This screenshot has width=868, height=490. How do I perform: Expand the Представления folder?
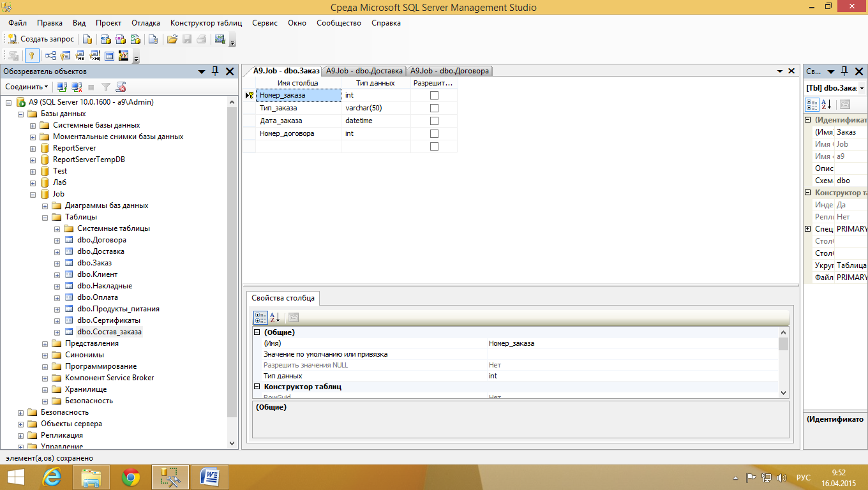click(x=45, y=343)
